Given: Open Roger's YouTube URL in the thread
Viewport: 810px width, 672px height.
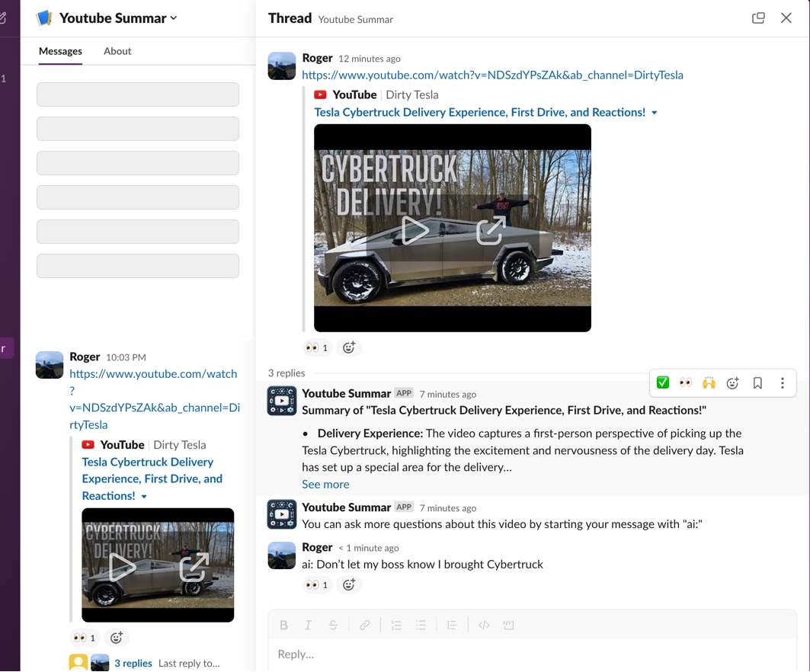Looking at the screenshot, I should [x=492, y=75].
